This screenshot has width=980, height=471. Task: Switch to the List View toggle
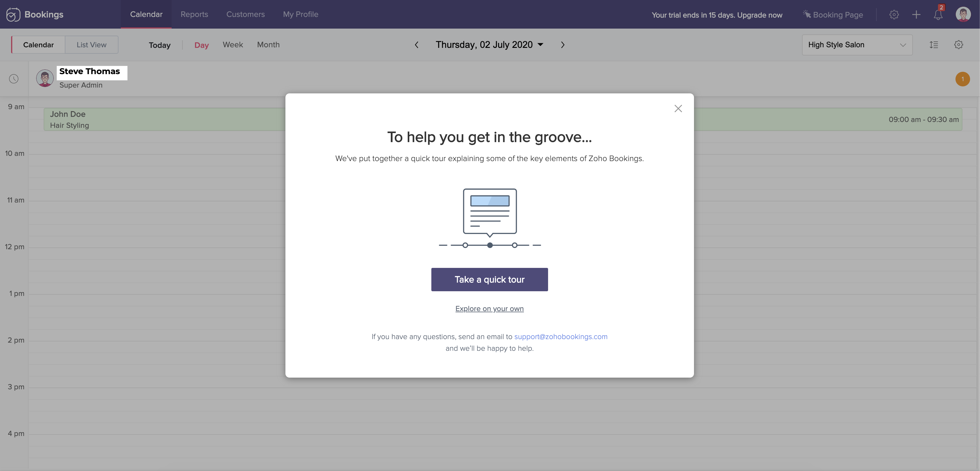tap(91, 45)
